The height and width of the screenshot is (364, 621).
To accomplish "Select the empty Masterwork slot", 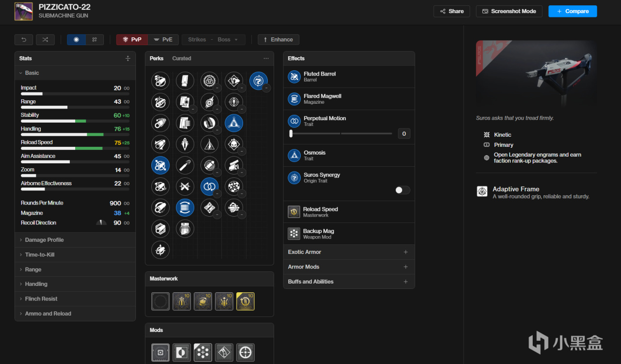I will [x=161, y=301].
